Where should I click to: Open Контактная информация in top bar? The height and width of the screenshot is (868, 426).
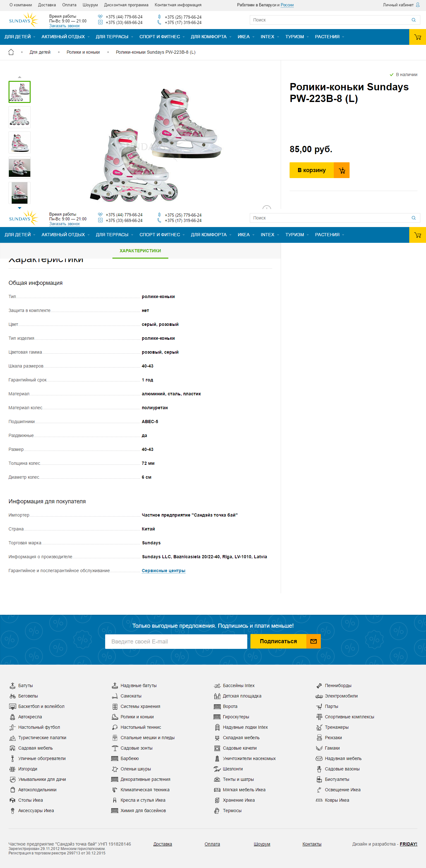(x=178, y=5)
